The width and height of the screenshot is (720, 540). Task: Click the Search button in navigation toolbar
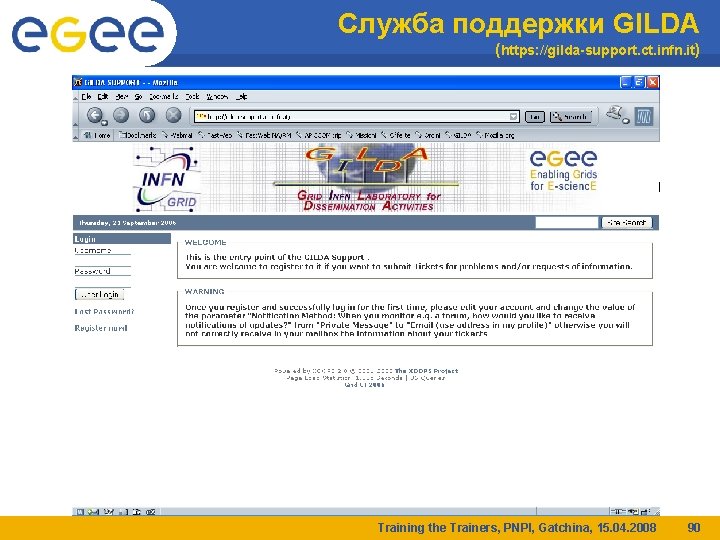coord(571,117)
